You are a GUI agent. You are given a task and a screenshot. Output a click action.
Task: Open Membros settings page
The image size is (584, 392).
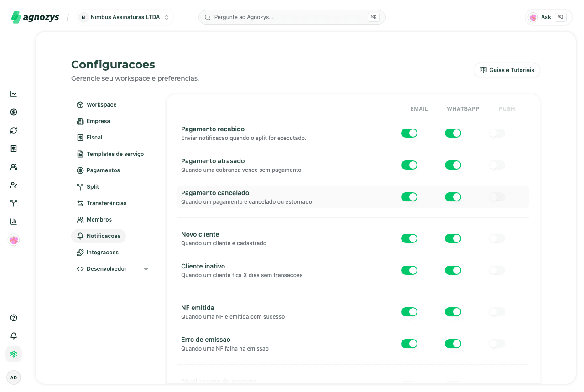tap(94, 220)
